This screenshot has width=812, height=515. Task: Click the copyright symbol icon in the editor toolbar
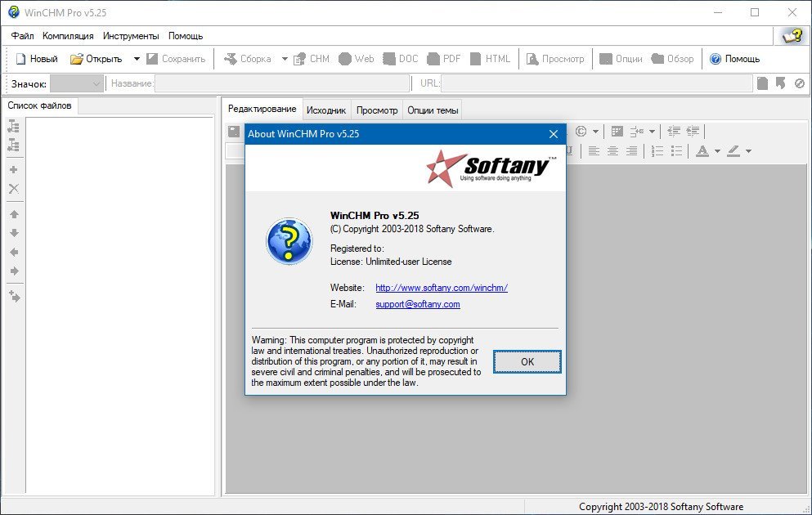coord(581,132)
